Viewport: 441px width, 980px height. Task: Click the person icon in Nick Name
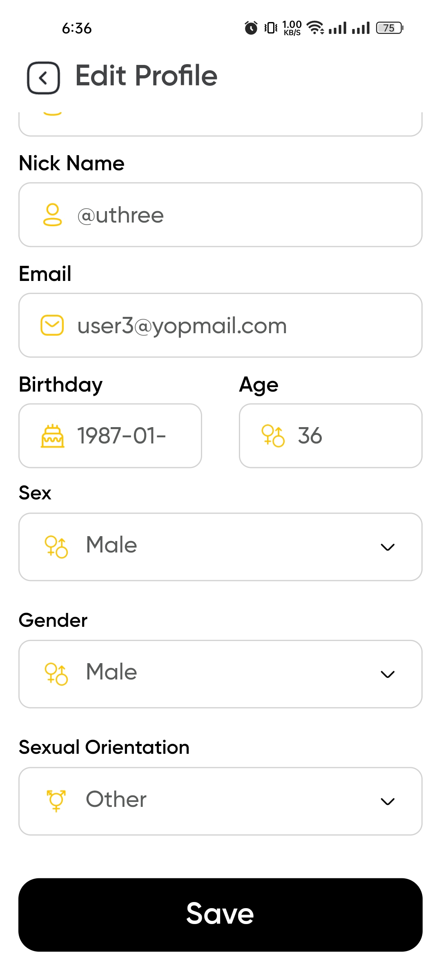[x=52, y=215]
